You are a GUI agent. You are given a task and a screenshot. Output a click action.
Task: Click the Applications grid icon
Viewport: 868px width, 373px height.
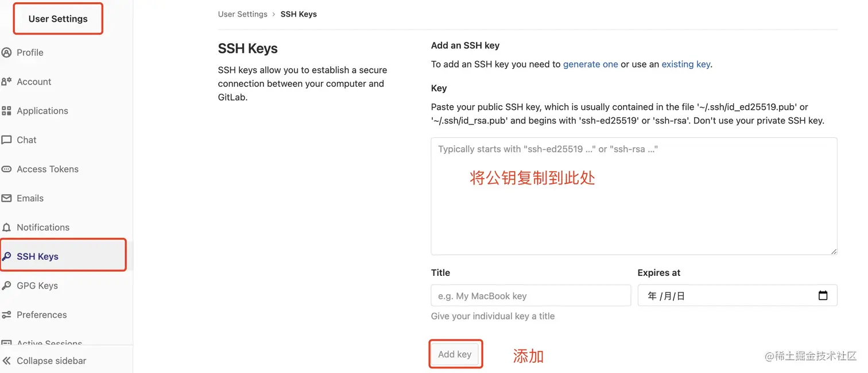tap(7, 111)
